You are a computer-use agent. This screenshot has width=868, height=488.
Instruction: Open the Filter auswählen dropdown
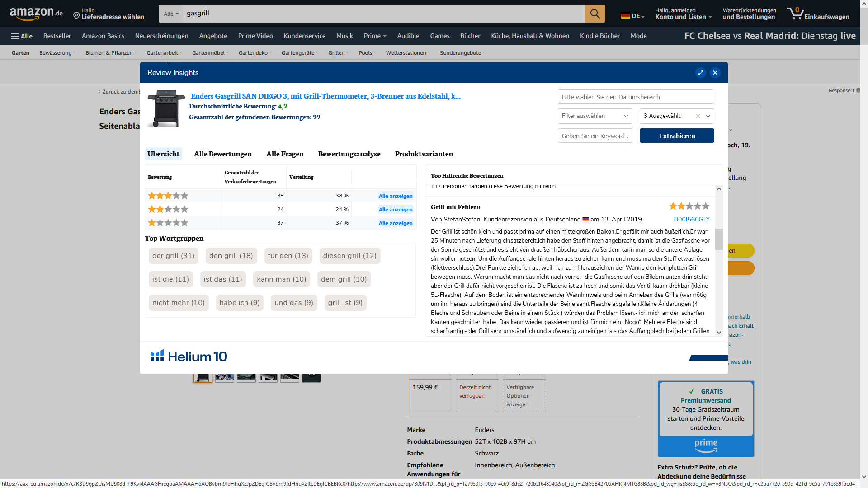pyautogui.click(x=594, y=116)
